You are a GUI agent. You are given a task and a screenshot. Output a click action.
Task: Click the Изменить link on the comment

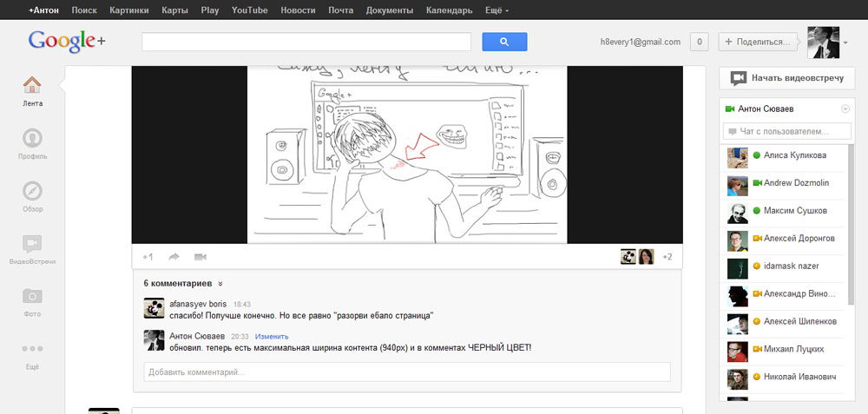pyautogui.click(x=272, y=337)
